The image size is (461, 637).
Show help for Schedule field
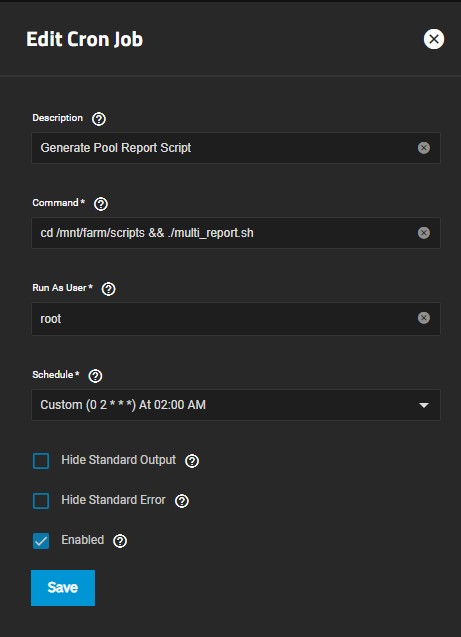(x=95, y=376)
